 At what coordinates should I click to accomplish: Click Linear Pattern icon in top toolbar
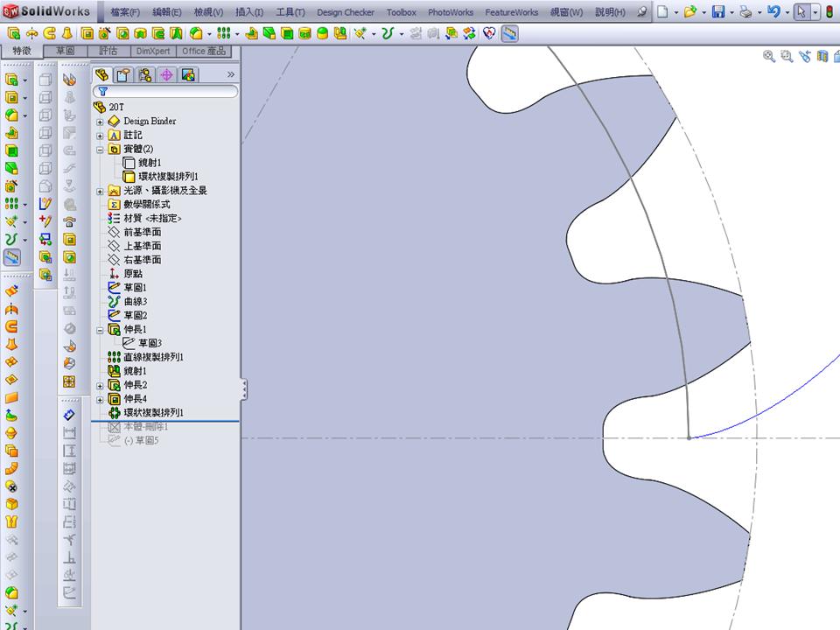pyautogui.click(x=224, y=34)
